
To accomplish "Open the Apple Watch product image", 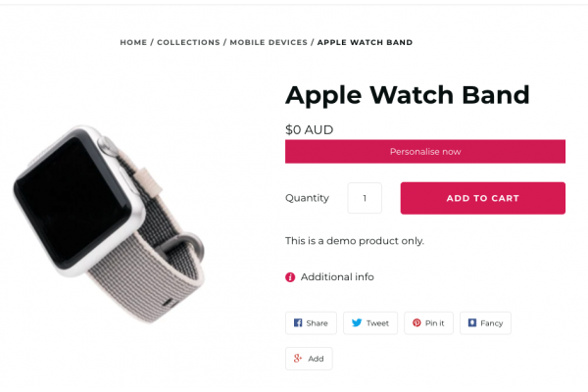I will click(x=110, y=224).
